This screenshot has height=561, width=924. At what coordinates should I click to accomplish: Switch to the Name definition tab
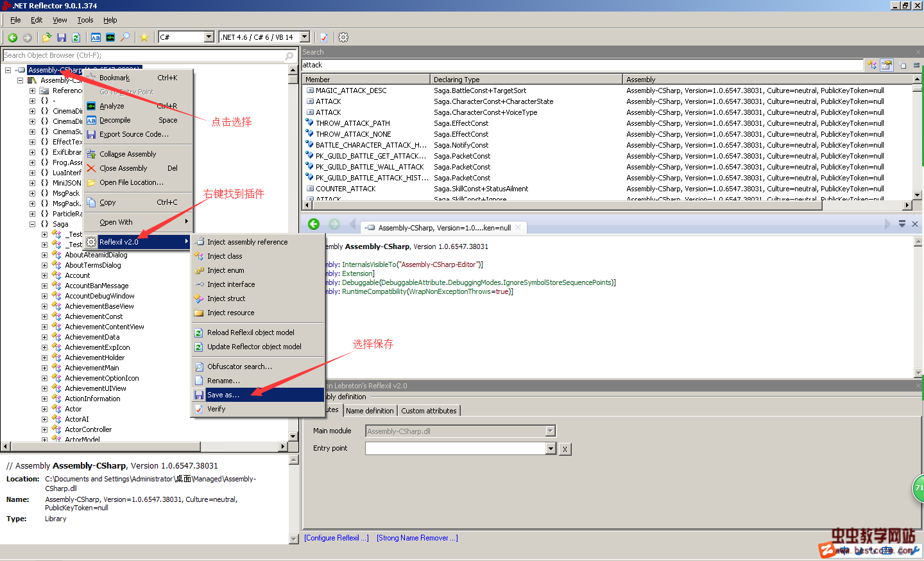pyautogui.click(x=370, y=411)
